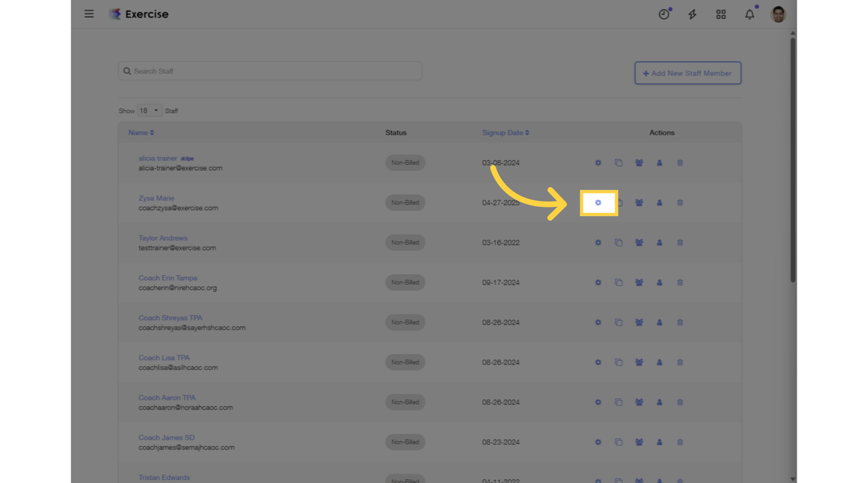Viewport: 868px width, 483px height.
Task: Click inside the Search Staff field
Action: (x=269, y=71)
